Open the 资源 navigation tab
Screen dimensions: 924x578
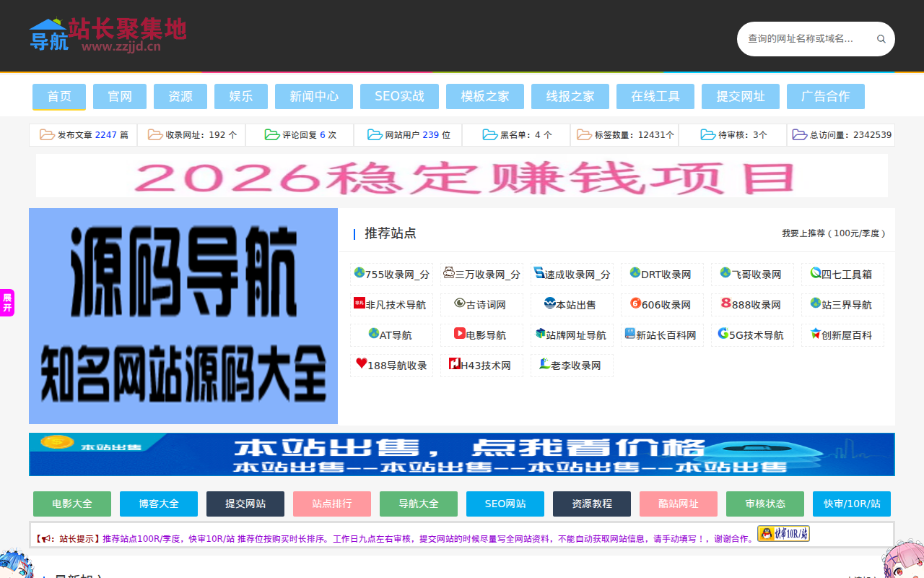180,97
